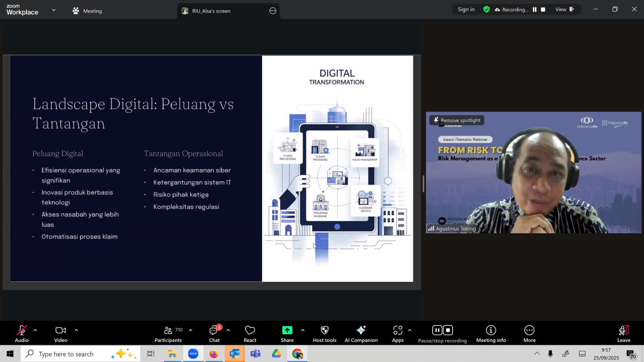Viewport: 644px width, 362px height.
Task: Toggle the Video camera
Action: pos(61,334)
